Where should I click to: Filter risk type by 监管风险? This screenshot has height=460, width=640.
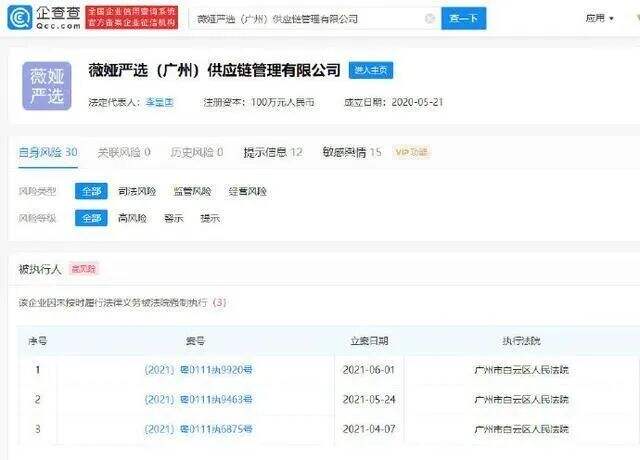coord(192,191)
